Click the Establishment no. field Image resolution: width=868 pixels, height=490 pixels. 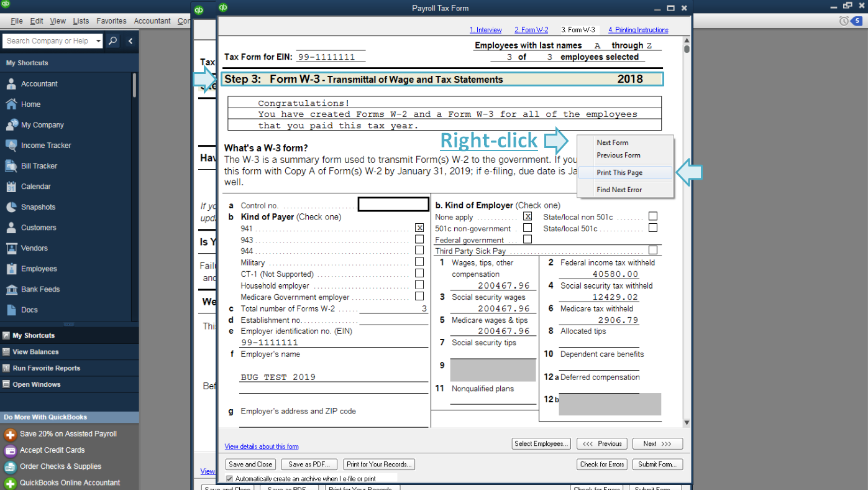point(394,320)
